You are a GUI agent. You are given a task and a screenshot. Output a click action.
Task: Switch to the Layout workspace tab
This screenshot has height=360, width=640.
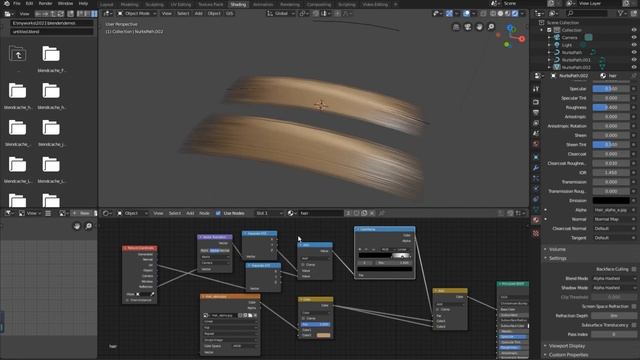107,4
